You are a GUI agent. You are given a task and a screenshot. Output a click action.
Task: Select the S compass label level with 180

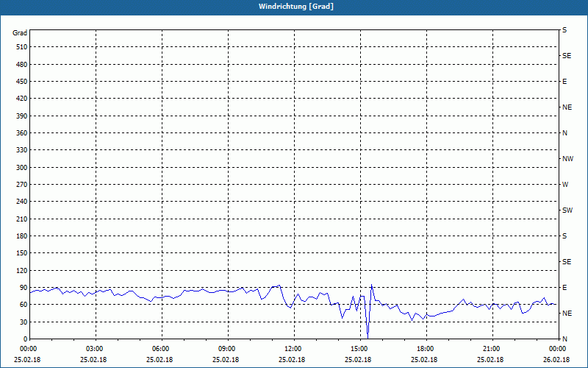[x=564, y=236]
